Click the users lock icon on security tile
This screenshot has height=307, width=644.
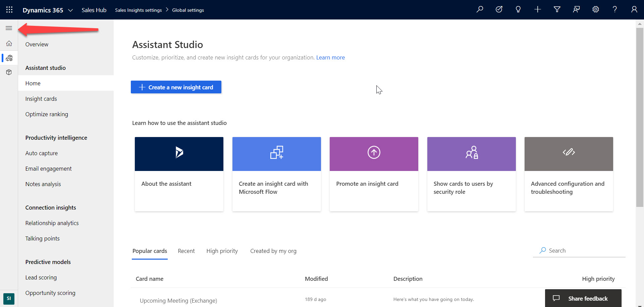pos(472,152)
